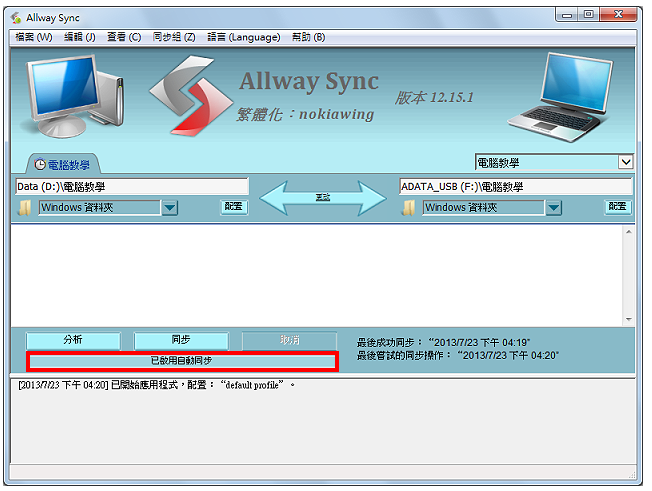Click the laptop computer image
Image resolution: width=652 pixels, height=491 pixels.
560,97
